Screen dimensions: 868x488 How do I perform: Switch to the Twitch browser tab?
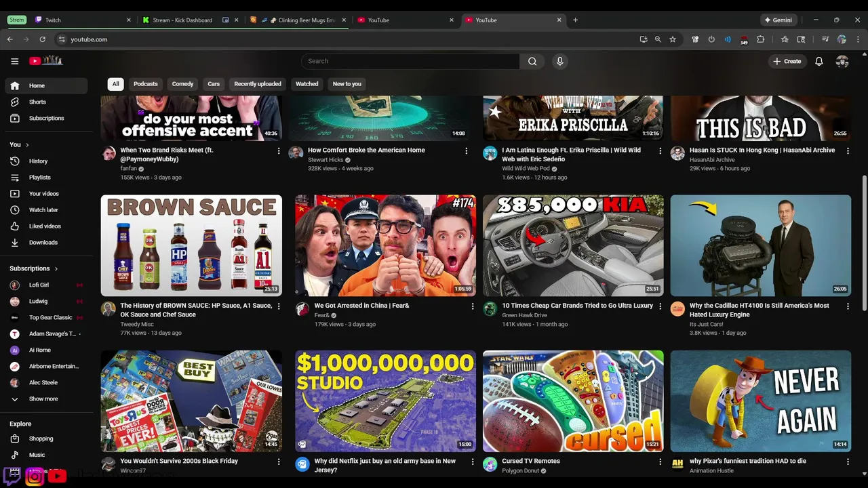click(x=81, y=20)
